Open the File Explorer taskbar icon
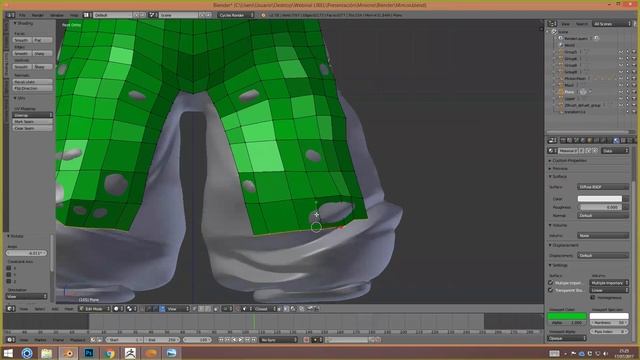 (47, 353)
